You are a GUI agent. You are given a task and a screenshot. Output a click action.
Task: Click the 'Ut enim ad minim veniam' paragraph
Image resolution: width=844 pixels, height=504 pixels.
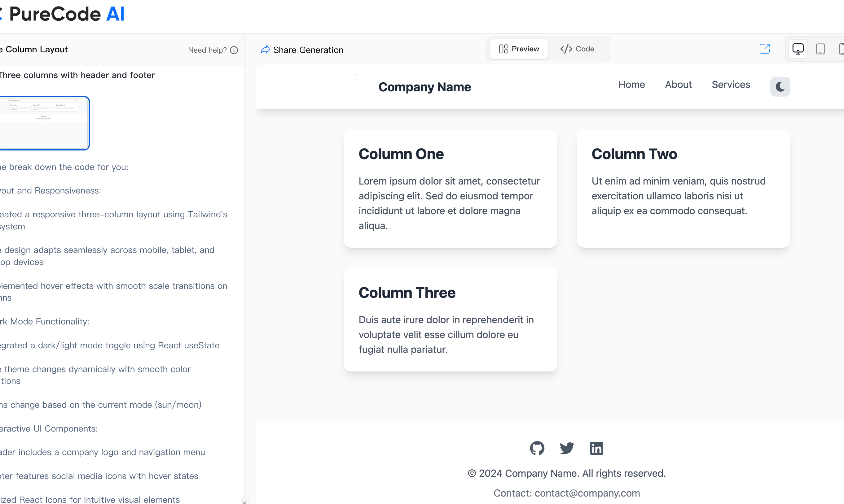(679, 196)
